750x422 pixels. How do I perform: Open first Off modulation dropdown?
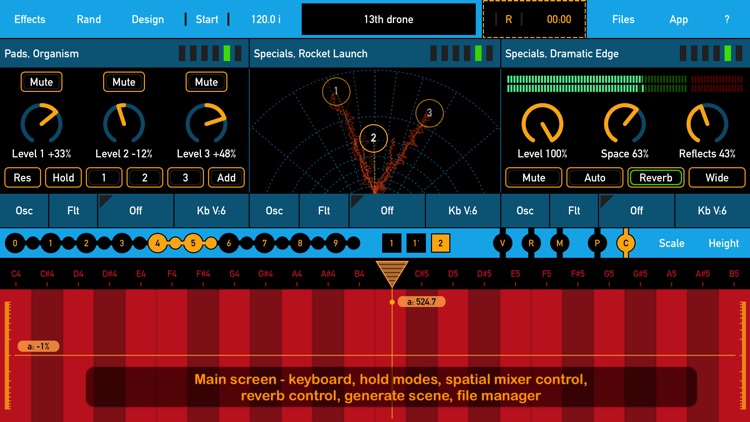pos(136,211)
